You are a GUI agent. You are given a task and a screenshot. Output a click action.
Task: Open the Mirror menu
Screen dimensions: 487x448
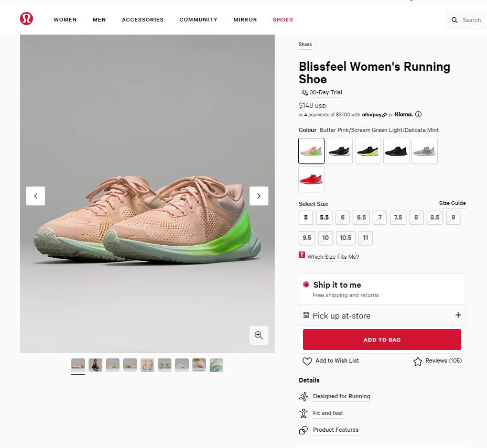(245, 19)
